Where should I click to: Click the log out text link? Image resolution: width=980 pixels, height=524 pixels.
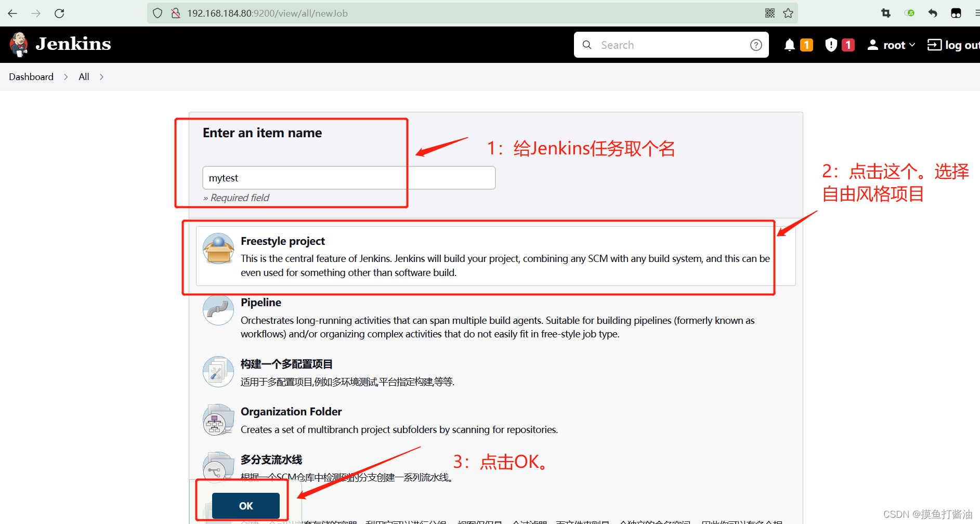(x=962, y=45)
